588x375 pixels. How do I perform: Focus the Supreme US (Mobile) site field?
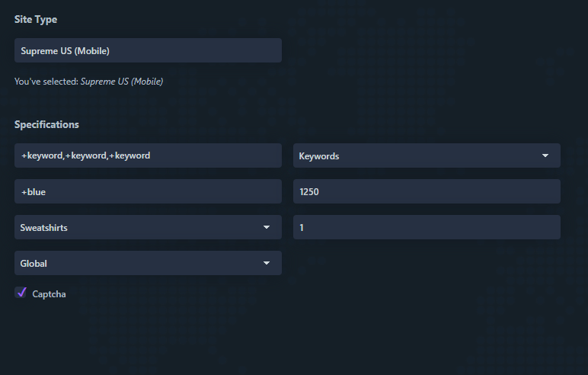148,50
